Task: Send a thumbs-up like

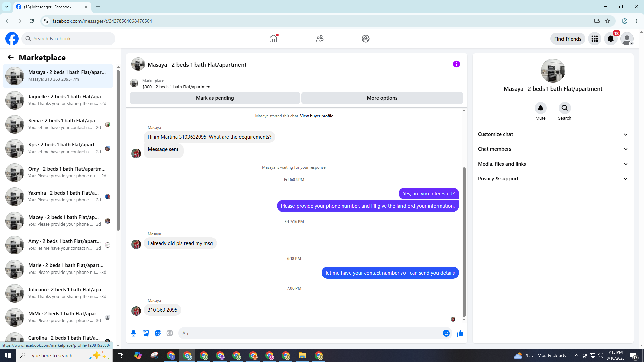Action: pos(460,333)
